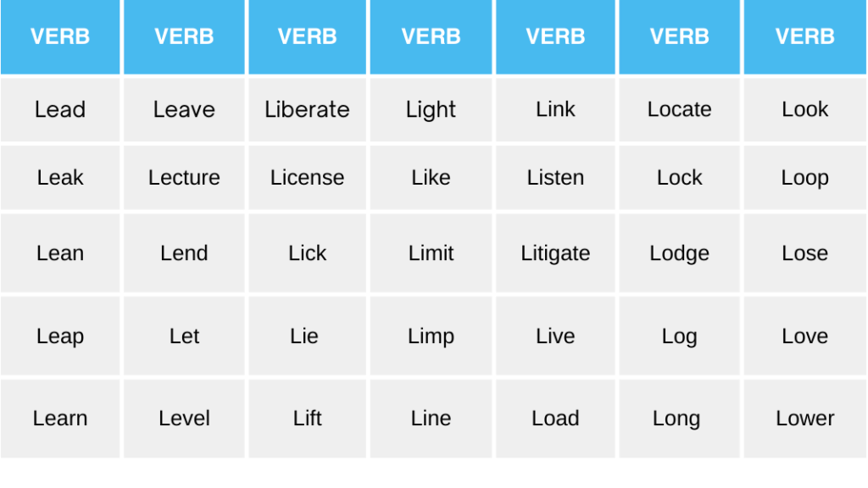This screenshot has height=488, width=868.
Task: Click the word Look
Action: coord(804,109)
